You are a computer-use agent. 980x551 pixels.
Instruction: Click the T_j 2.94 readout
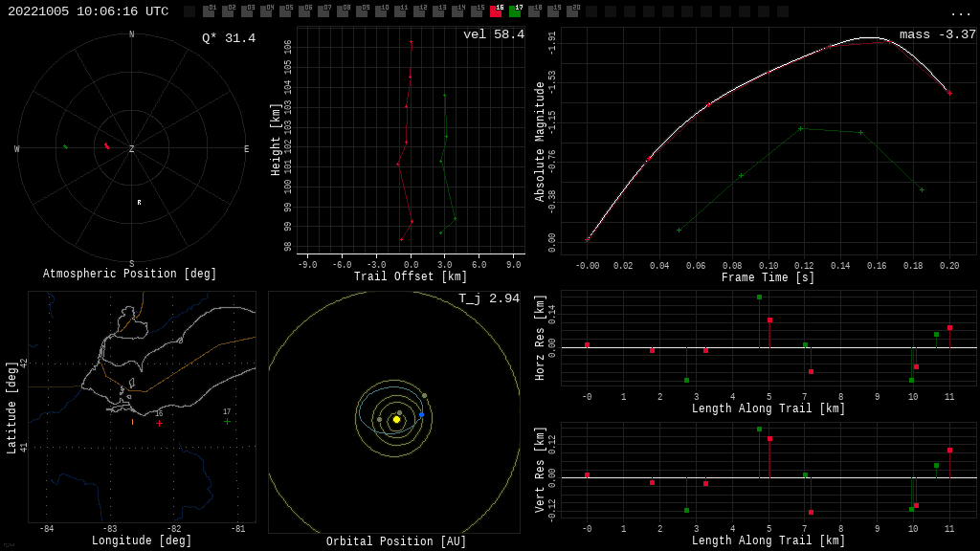pos(489,298)
